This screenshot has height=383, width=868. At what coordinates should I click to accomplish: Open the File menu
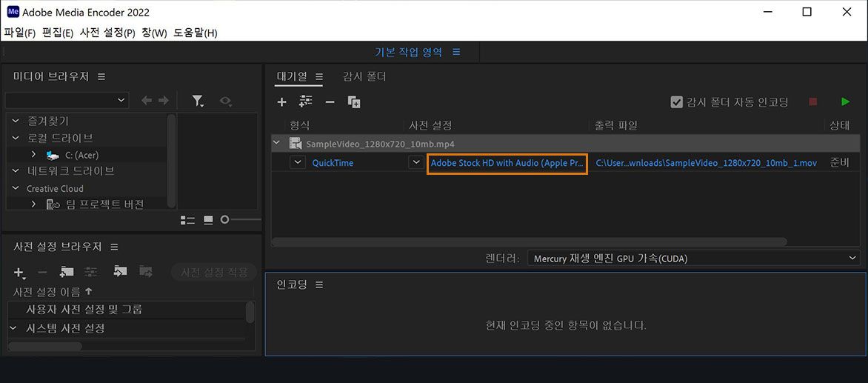click(20, 33)
